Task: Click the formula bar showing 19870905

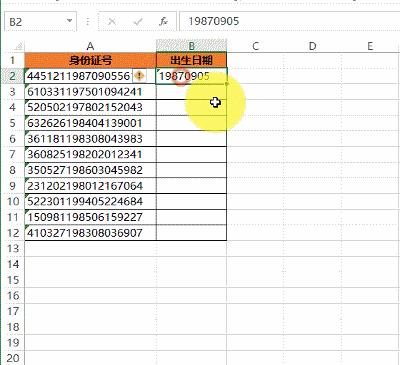Action: (289, 21)
